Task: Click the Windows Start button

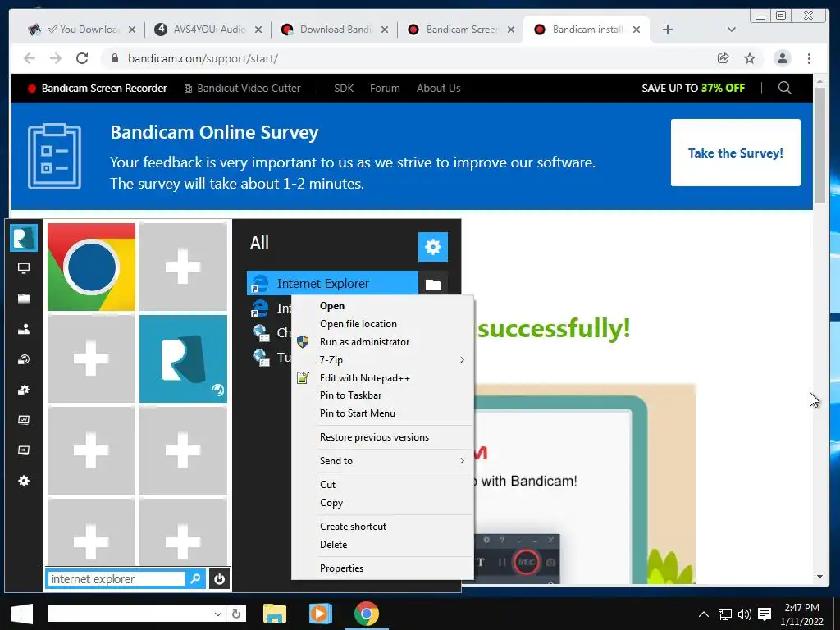Action: click(x=22, y=614)
